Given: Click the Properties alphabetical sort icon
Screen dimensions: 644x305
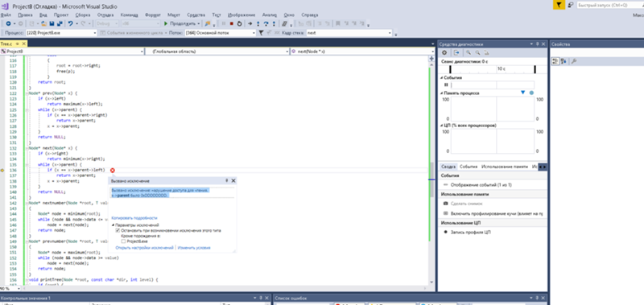Looking at the screenshot, I should [563, 61].
